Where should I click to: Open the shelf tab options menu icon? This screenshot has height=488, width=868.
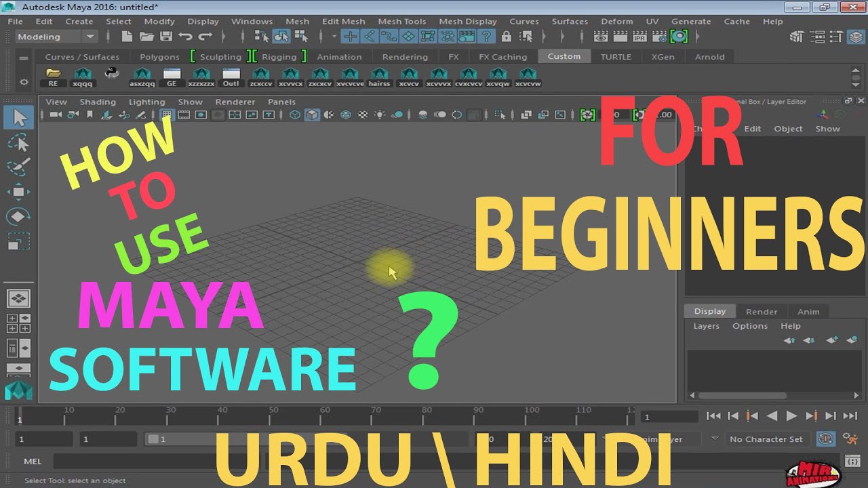pos(24,59)
